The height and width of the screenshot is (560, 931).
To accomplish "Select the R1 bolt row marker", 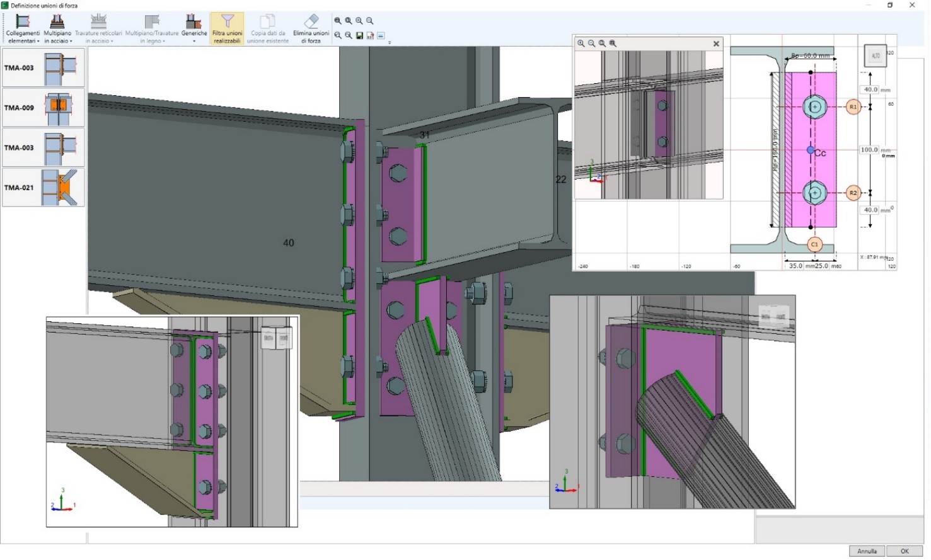I will point(853,107).
